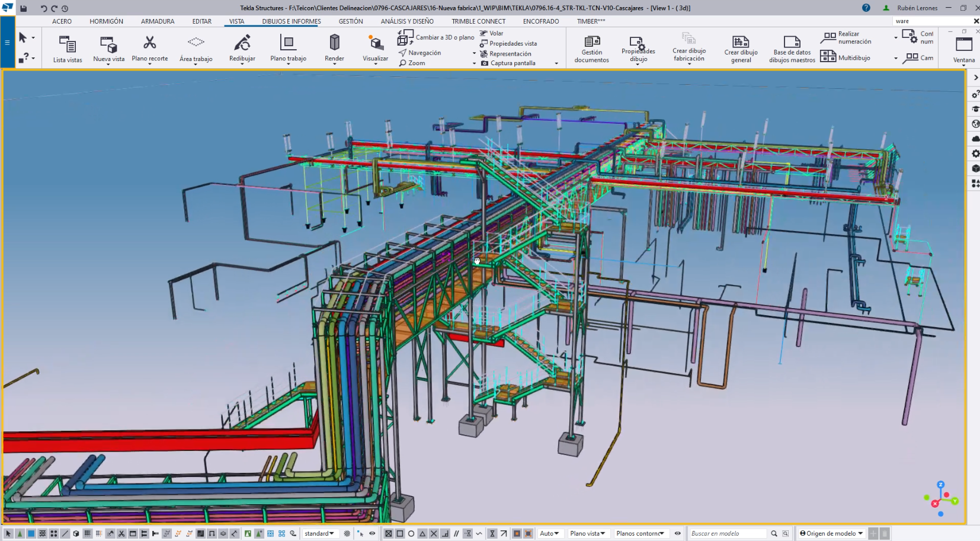980x541 pixels.
Task: Expand the Origen de modelo dropdown
Action: [831, 533]
